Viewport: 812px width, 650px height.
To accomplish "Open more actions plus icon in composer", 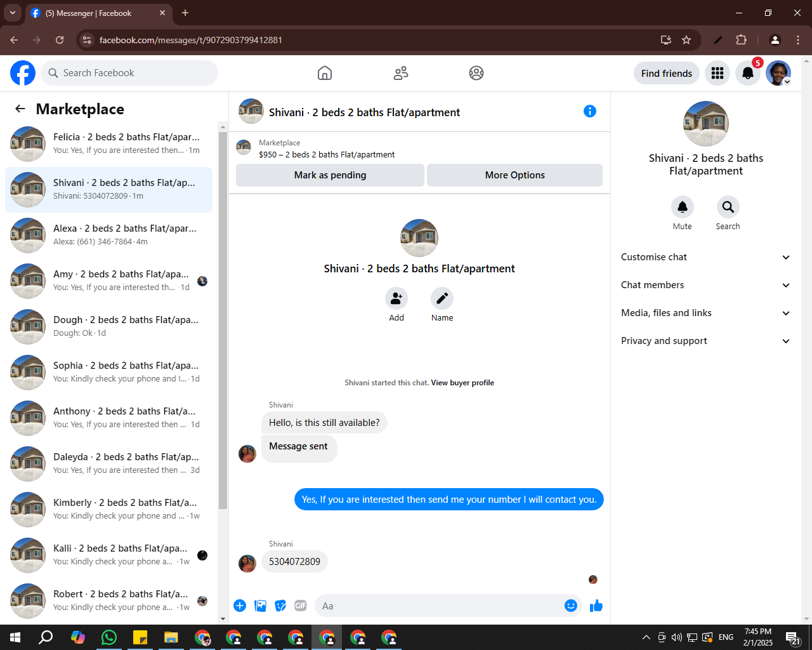I will click(240, 606).
